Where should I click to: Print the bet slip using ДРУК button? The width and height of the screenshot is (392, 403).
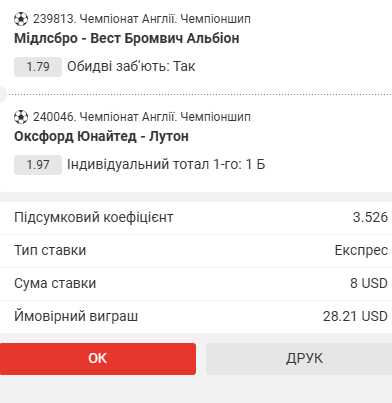299,359
